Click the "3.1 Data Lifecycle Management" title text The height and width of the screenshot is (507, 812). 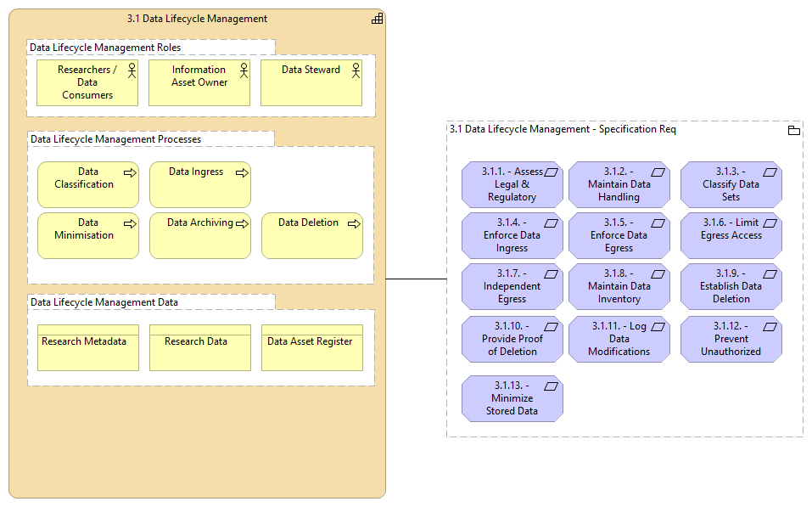click(198, 19)
